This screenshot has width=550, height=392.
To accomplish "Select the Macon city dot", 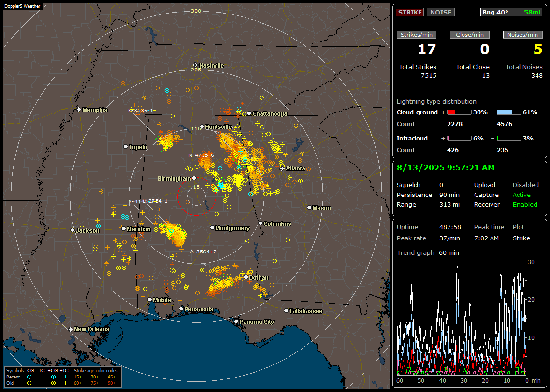I will (x=309, y=208).
